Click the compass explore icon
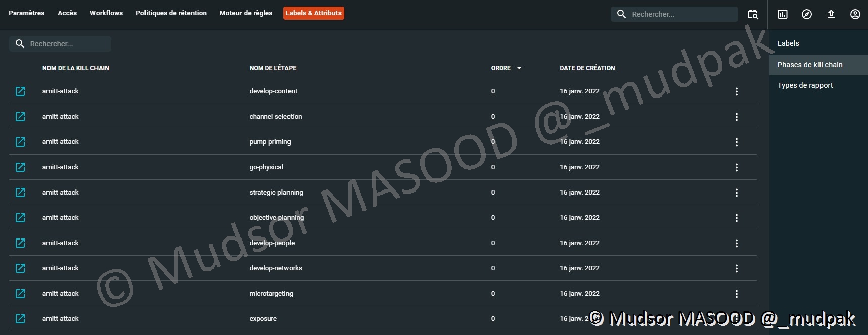 click(x=807, y=14)
